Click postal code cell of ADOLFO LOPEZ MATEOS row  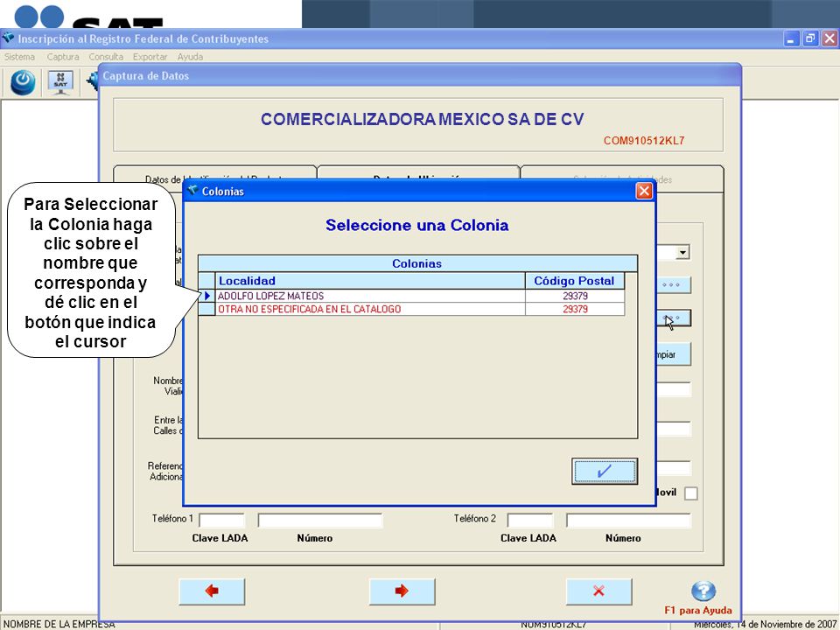(x=575, y=296)
